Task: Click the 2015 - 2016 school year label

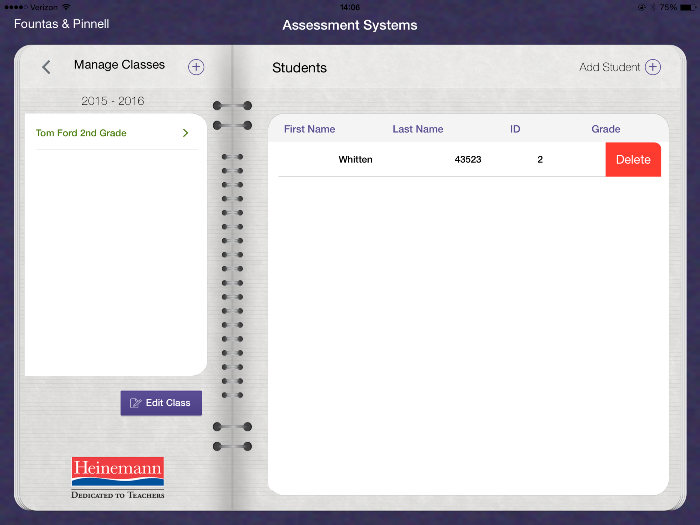Action: 112,101
